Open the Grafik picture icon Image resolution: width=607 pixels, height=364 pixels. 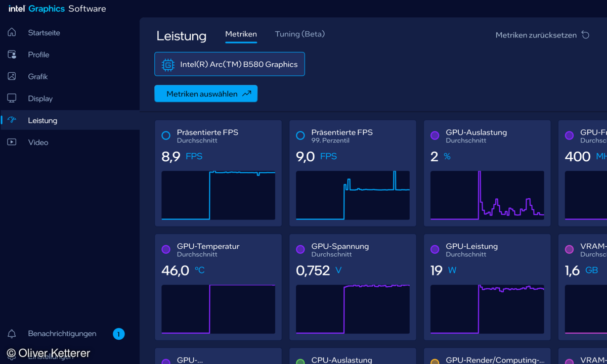(12, 76)
